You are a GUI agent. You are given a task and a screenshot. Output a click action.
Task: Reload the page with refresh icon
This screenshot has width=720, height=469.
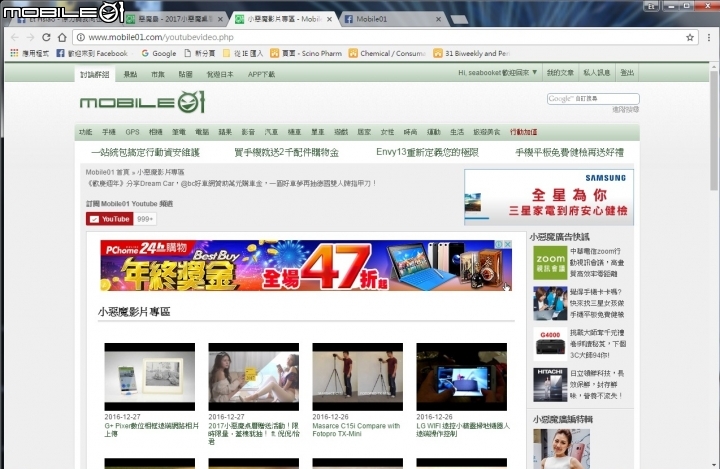pos(46,37)
